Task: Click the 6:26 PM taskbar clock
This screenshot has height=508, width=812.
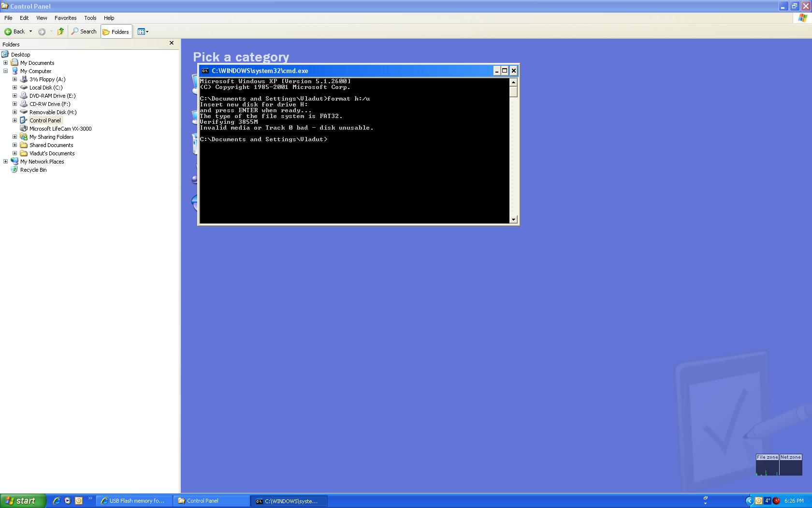Action: (794, 501)
